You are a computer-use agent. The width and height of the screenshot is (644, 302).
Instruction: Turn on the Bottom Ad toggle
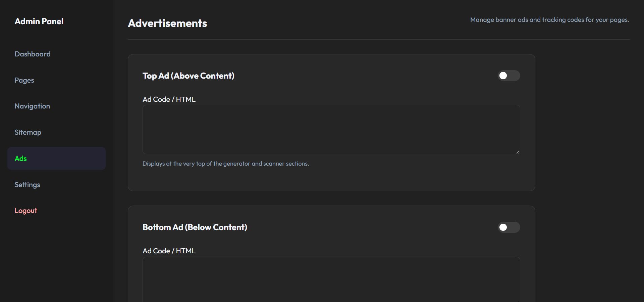tap(508, 227)
